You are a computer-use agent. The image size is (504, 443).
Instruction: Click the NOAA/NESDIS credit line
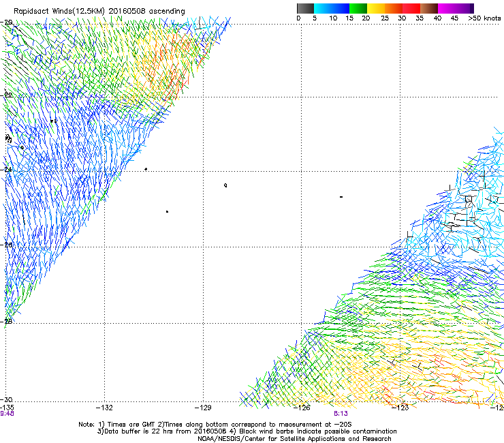[x=294, y=439]
